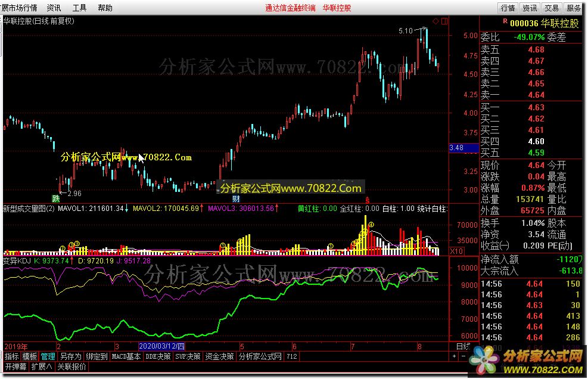Click the 000036 华联控股 stock title

point(544,23)
